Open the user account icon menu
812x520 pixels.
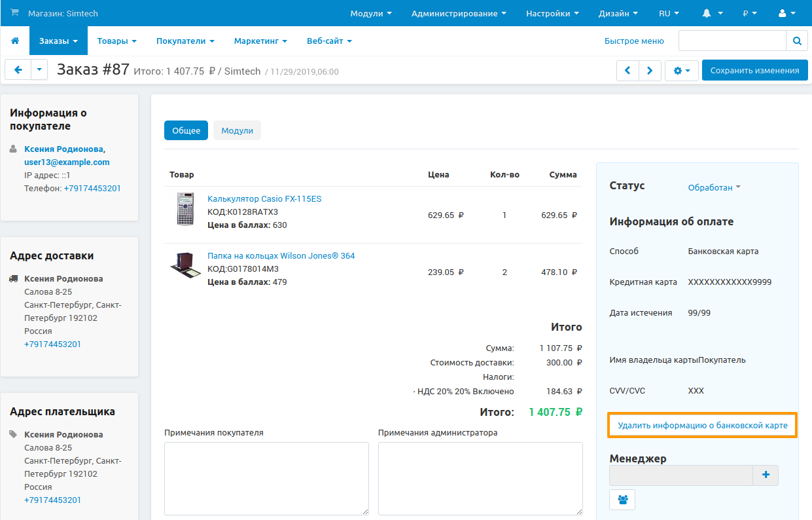tap(787, 13)
